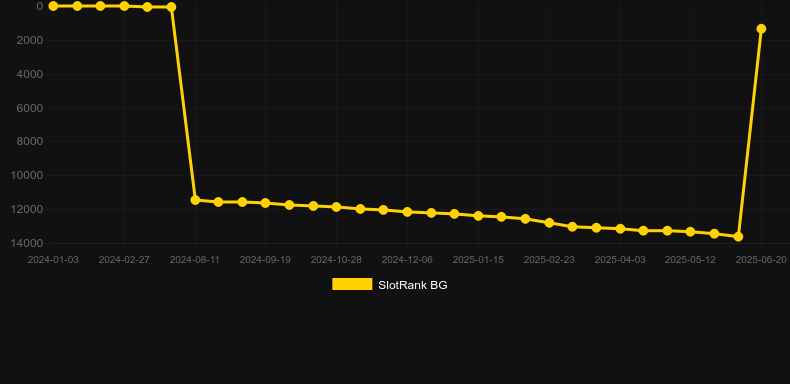Screen dimensions: 790x384
Task: Click the 14000 y-axis label
Action: 27,243
